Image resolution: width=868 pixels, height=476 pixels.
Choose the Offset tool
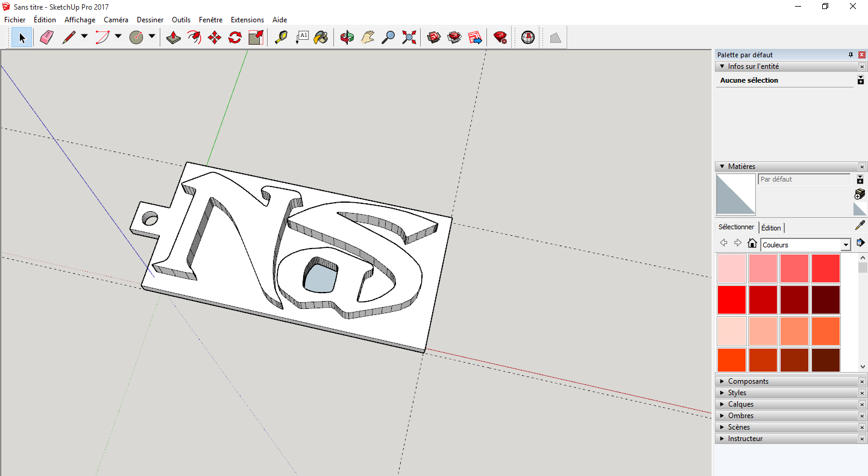[194, 37]
